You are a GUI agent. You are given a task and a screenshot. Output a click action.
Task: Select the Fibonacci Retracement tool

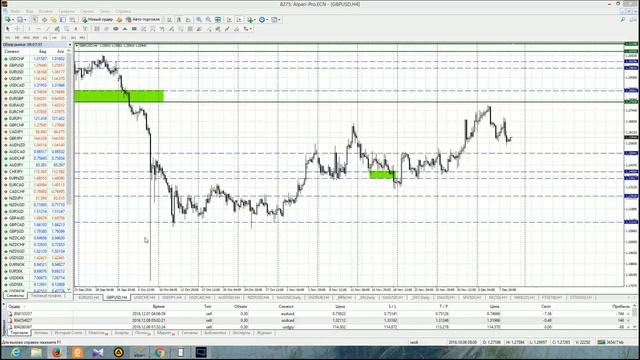click(x=67, y=29)
